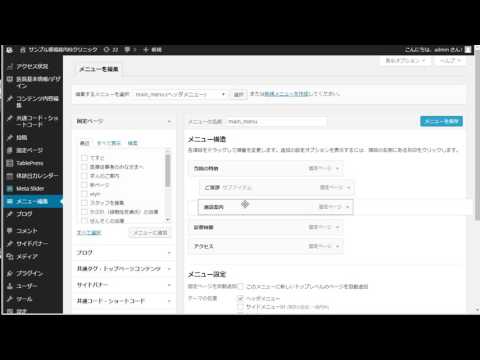Click the すべて選択 link

[x=89, y=233]
